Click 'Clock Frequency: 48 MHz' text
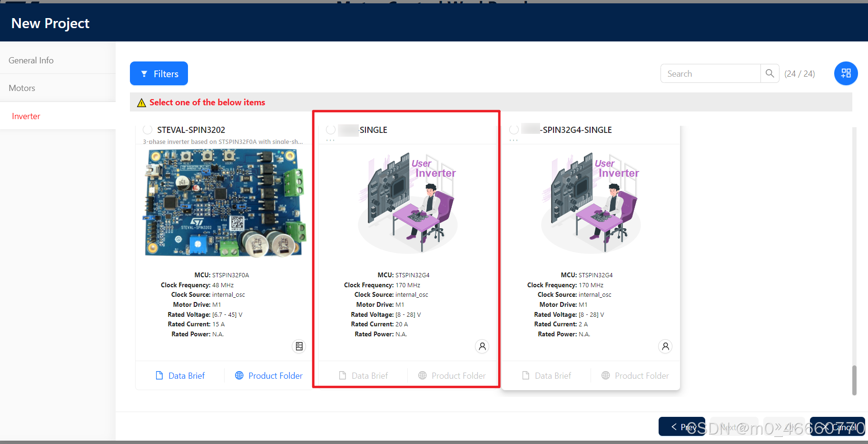Image resolution: width=868 pixels, height=444 pixels. 197,285
